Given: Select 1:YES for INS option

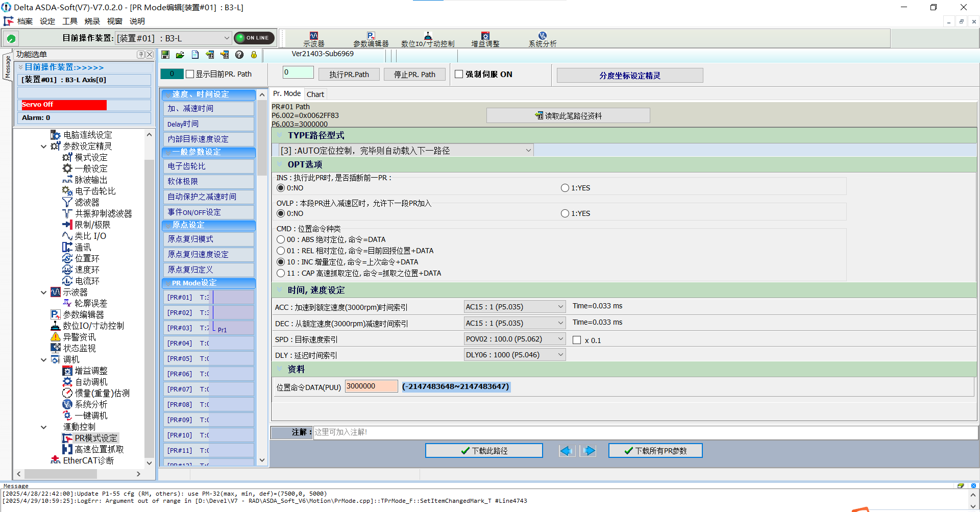Looking at the screenshot, I should click(565, 187).
